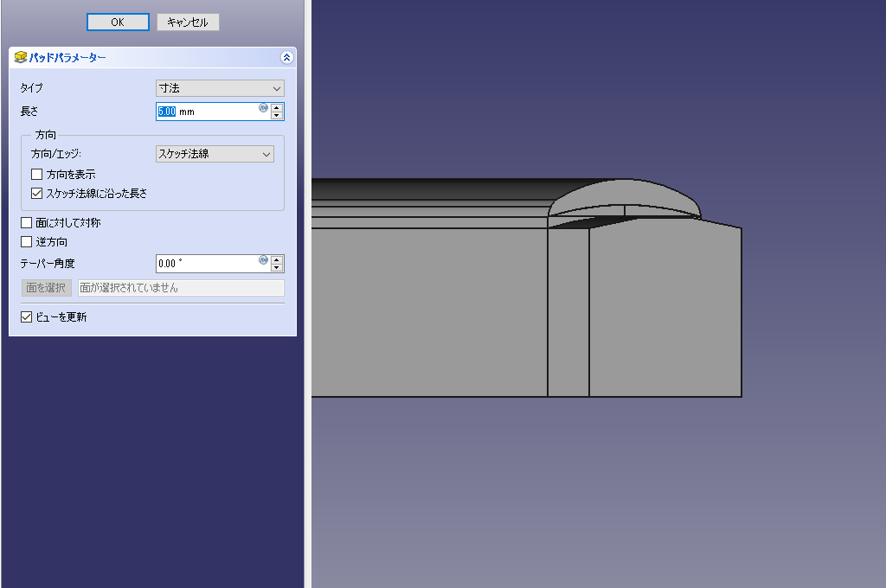
Task: Enable the 逆方向 checkbox
Action: (x=27, y=242)
